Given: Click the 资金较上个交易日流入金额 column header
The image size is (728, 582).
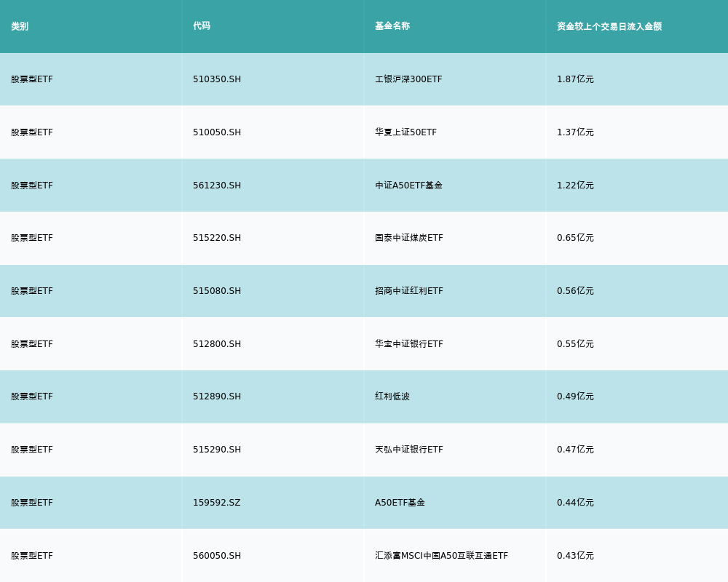Looking at the screenshot, I should tap(609, 26).
